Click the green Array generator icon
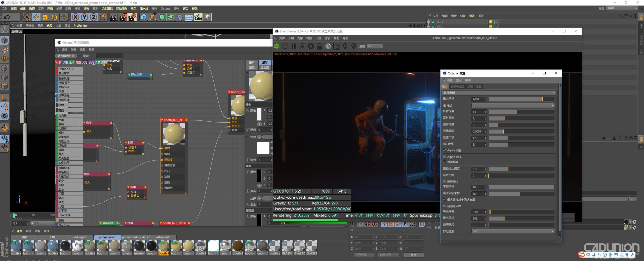The height and width of the screenshot is (261, 644). [x=162, y=17]
